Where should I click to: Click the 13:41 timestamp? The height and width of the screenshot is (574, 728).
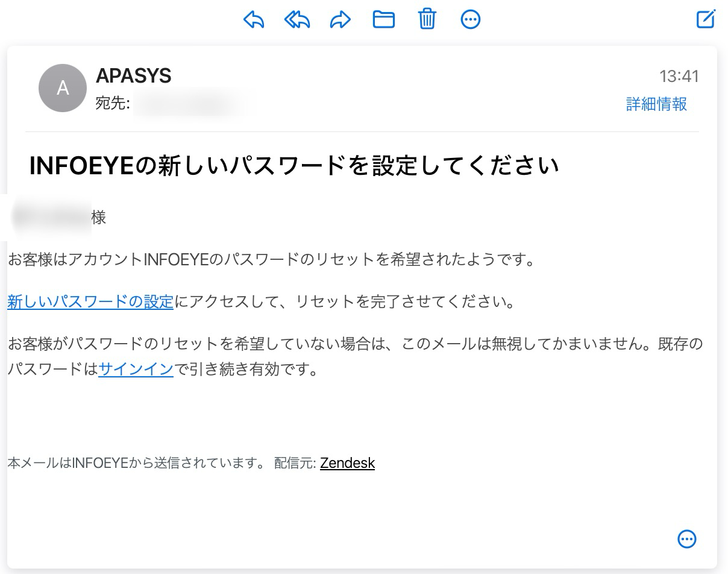pyautogui.click(x=679, y=76)
